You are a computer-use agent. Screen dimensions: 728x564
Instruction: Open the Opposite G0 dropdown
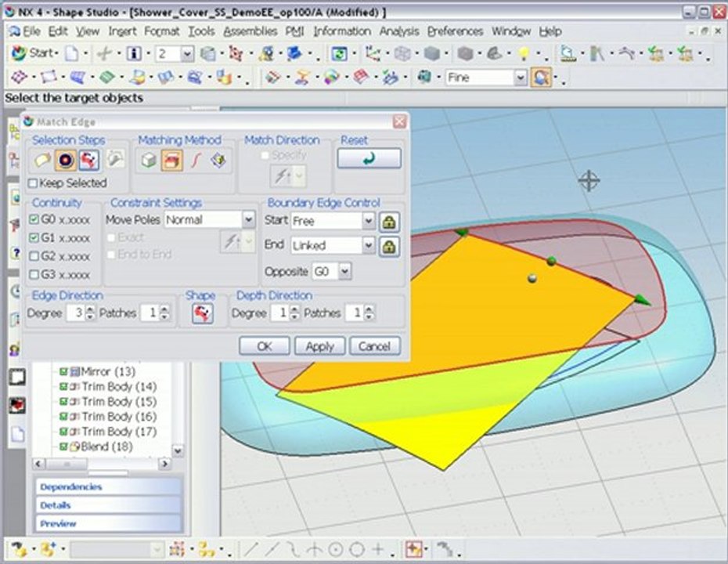[x=344, y=271]
